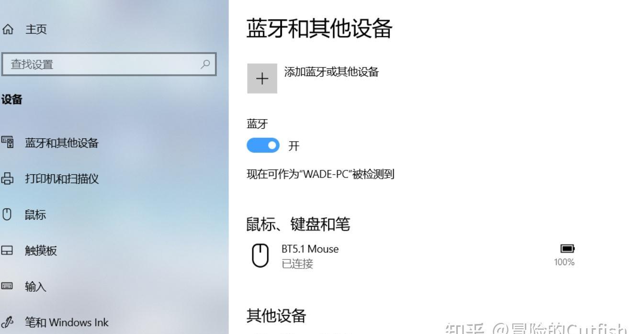The image size is (644, 334).
Task: Click the 蓝牙和其他设备 sidebar icon
Action: 8,142
